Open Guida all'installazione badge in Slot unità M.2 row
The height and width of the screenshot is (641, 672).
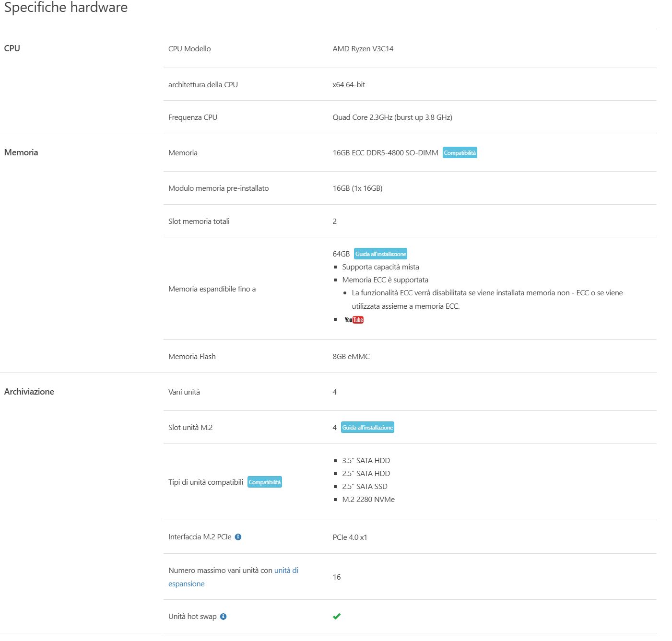pos(367,428)
